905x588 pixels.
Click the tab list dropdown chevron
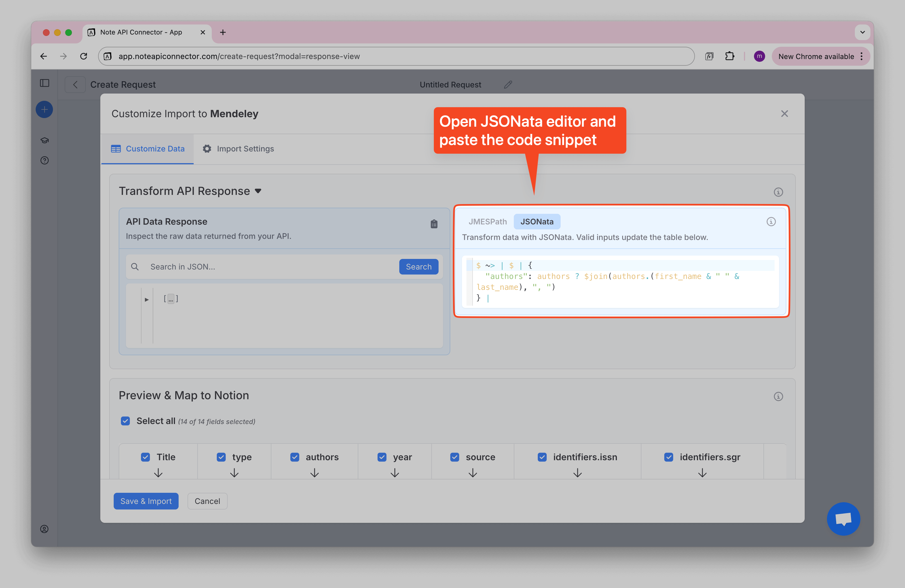[x=862, y=32]
